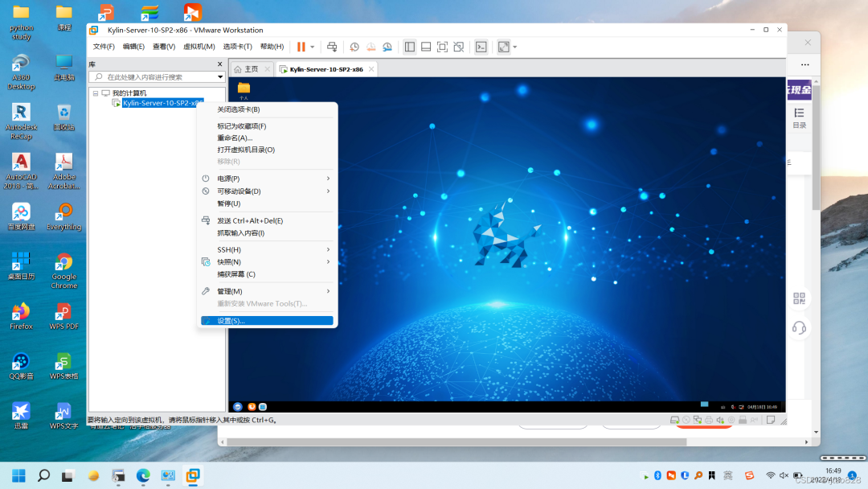
Task: Open the 选项卡(T) menu
Action: point(237,47)
